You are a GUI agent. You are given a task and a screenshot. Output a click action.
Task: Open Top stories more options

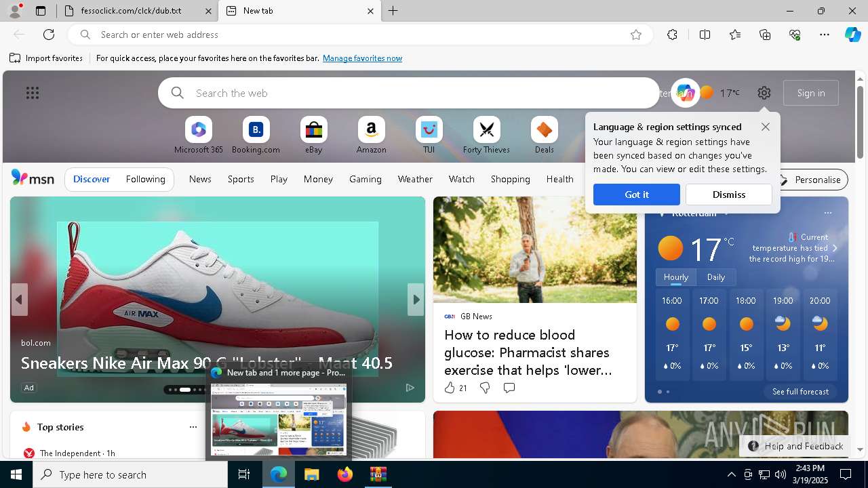[193, 427]
